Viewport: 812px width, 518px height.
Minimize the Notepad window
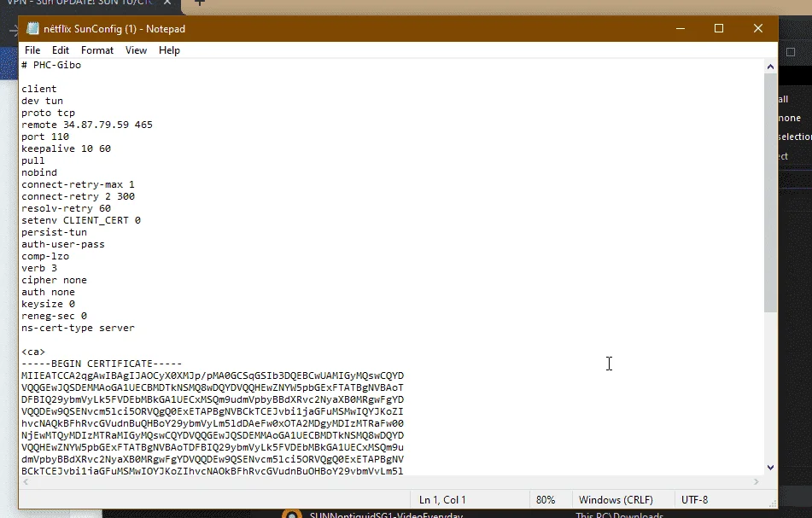click(681, 28)
